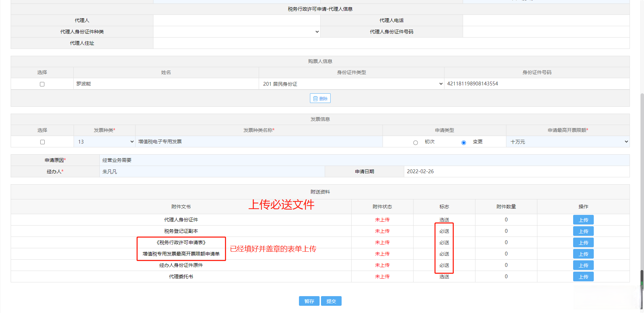Viewport: 644px width, 313px height.
Task: Tick the checkbox in the 罗波能 purchaser row
Action: (42, 84)
